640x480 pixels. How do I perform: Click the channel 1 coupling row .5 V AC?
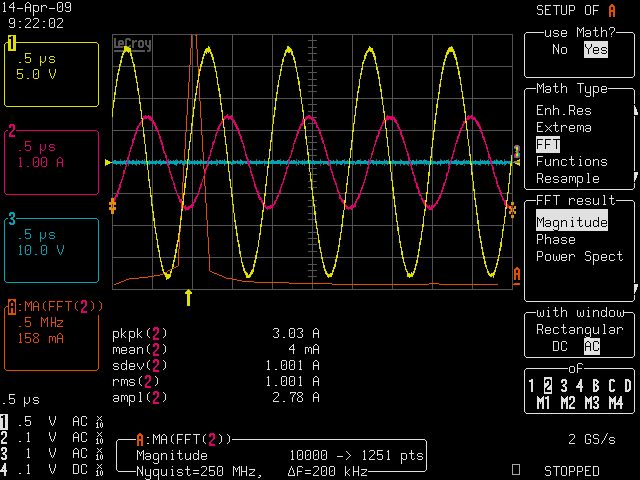tap(52, 422)
